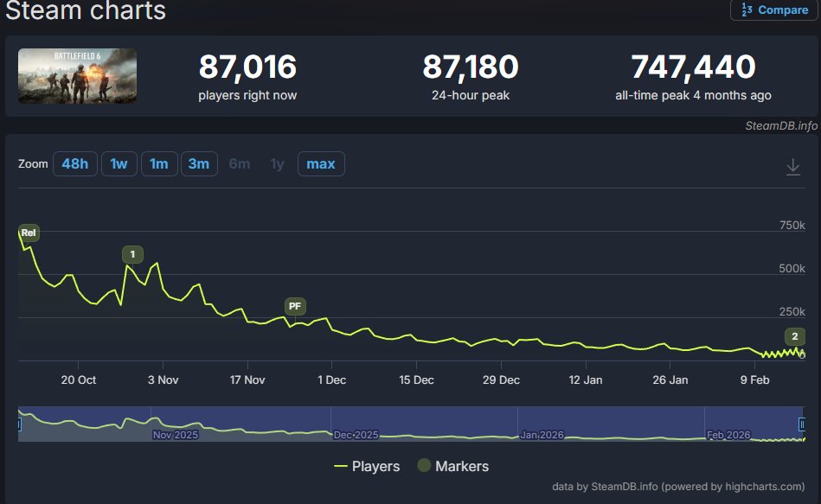Click the data by SteamDB.info attribution
The height and width of the screenshot is (504, 821).
678,487
